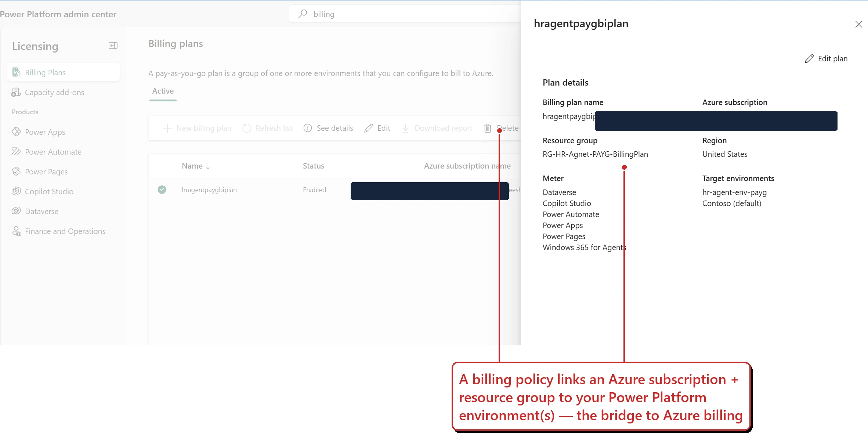Viewport: 868px width, 433px height.
Task: Close the hragentpaygbiplan details panel
Action: click(859, 24)
